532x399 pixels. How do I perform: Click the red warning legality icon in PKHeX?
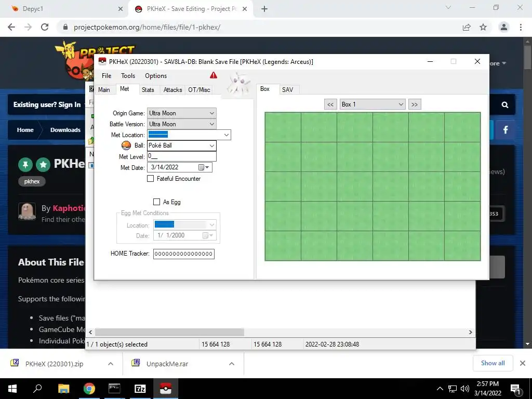(x=214, y=75)
